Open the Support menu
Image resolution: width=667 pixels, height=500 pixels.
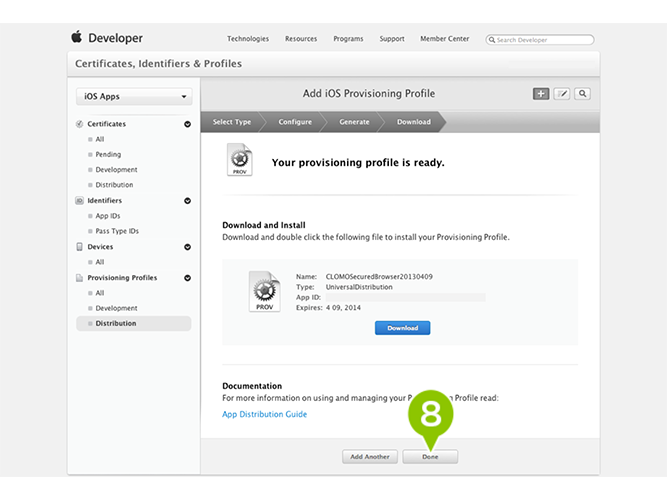(392, 39)
